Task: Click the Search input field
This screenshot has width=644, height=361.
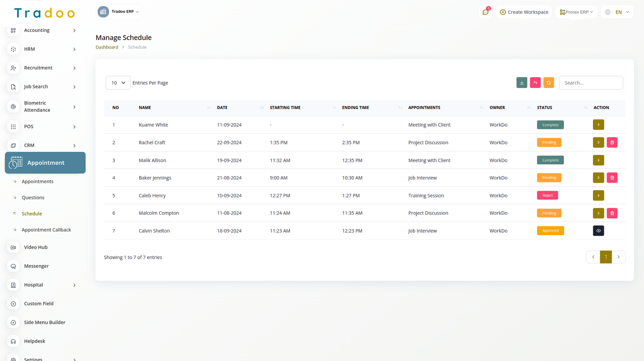Action: click(x=590, y=83)
